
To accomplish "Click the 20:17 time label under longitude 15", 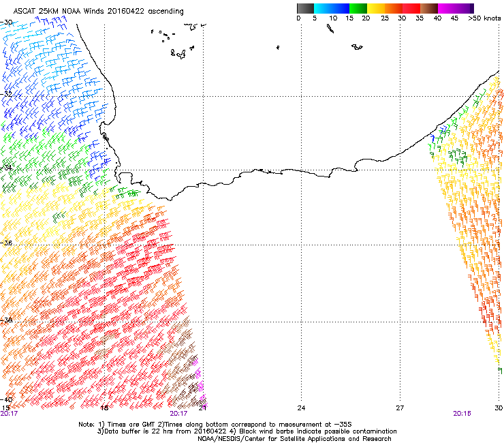I will click(x=9, y=414).
